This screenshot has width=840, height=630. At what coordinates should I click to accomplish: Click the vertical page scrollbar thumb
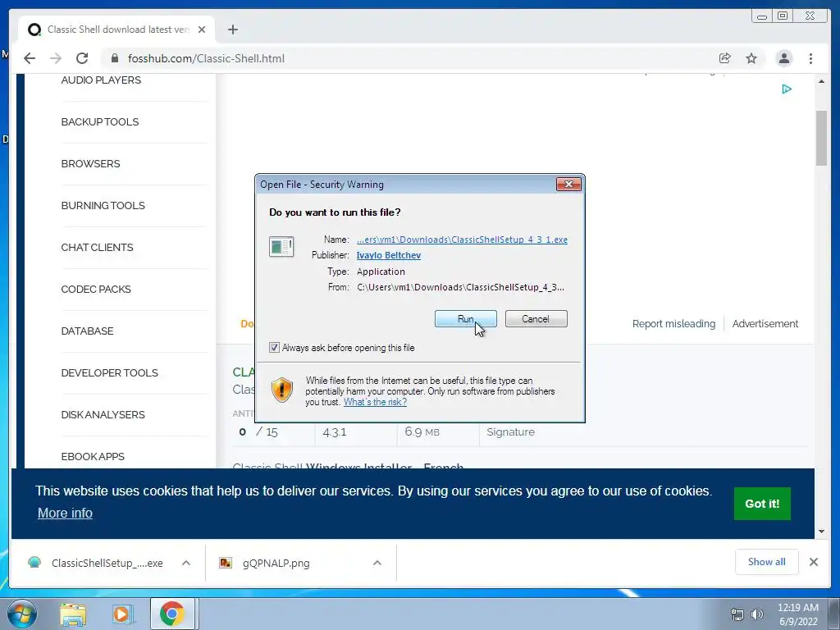point(821,138)
